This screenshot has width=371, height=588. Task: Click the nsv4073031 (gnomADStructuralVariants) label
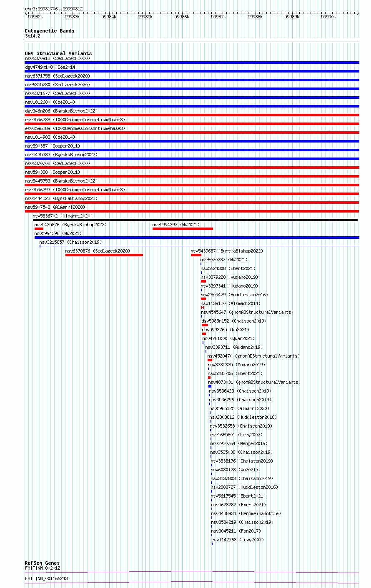point(255,382)
